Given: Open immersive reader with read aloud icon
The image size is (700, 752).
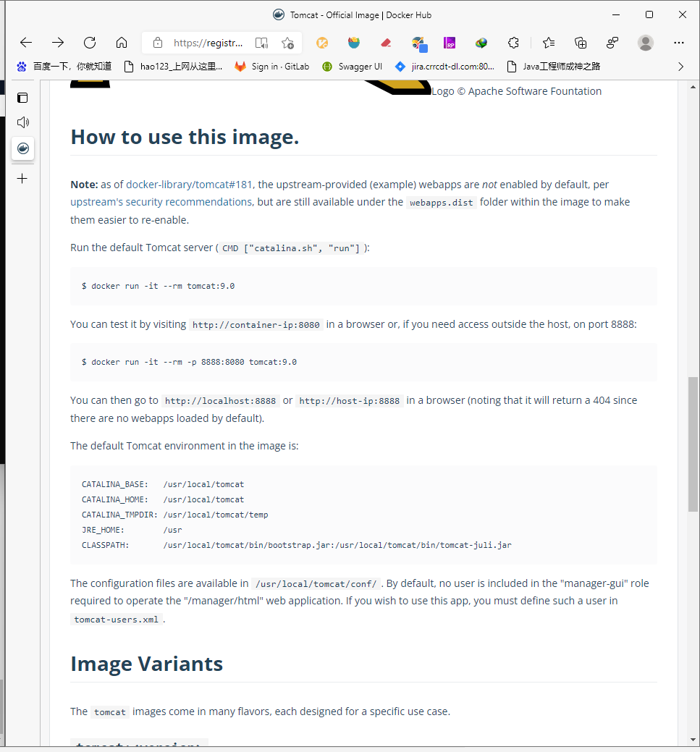Looking at the screenshot, I should pyautogui.click(x=261, y=43).
